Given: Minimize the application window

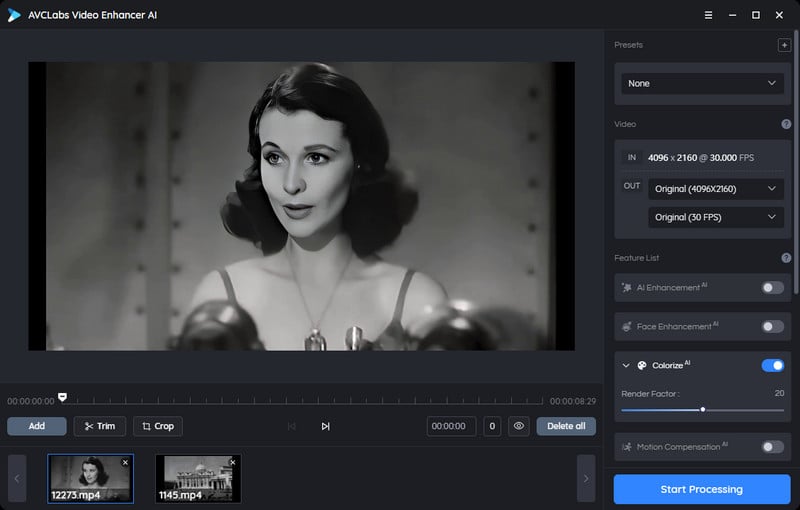Looking at the screenshot, I should coord(732,15).
